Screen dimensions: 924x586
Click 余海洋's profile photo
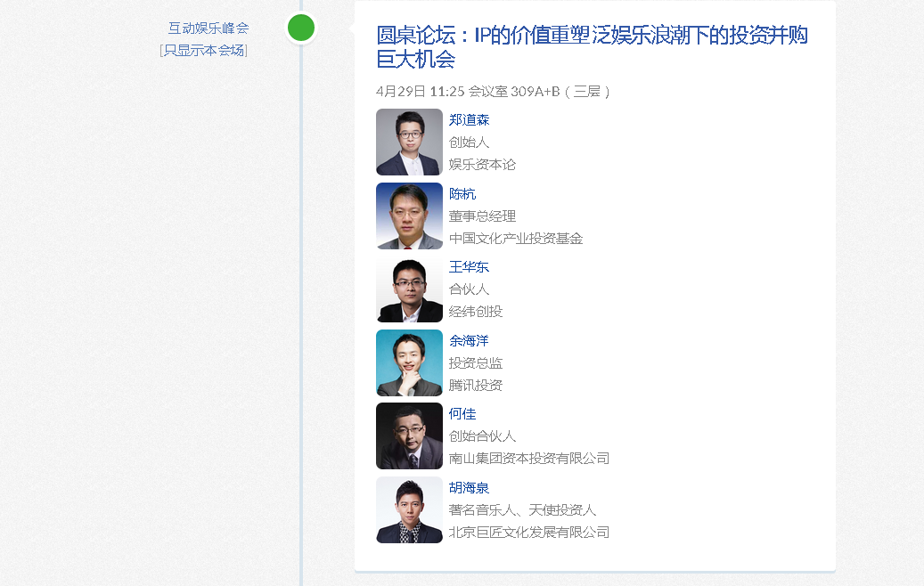(409, 362)
